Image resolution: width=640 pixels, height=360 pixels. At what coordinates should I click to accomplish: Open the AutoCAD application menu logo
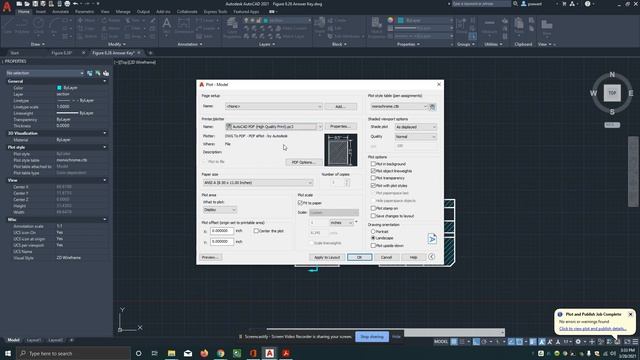pos(7,7)
